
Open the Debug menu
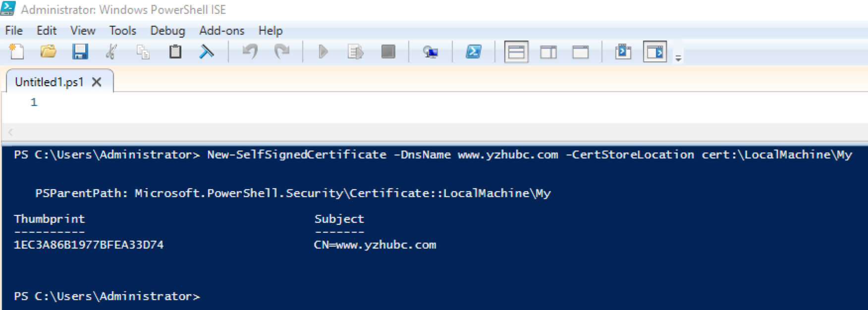tap(167, 31)
